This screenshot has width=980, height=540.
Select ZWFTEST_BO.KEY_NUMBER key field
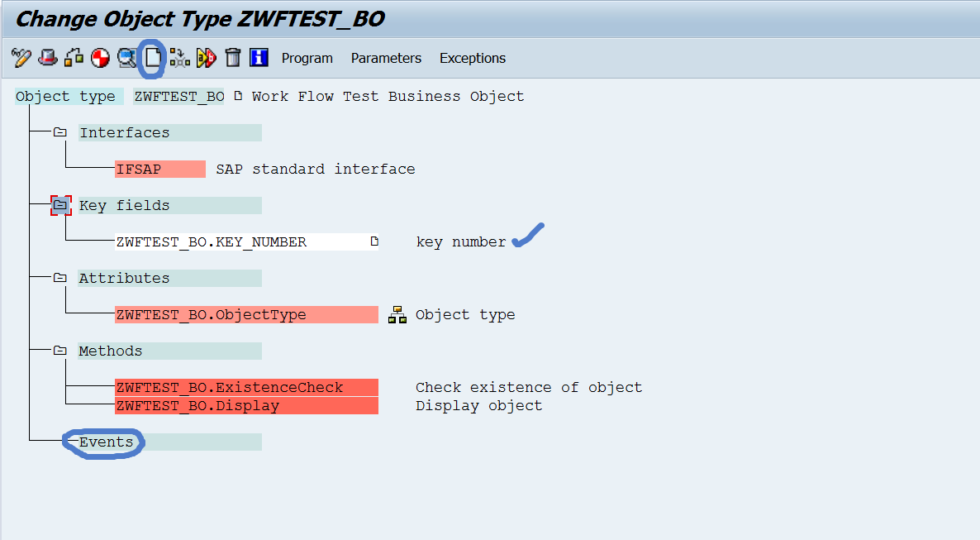pyautogui.click(x=247, y=241)
